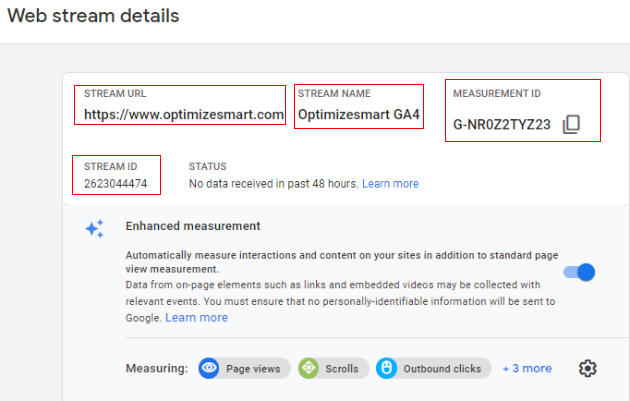Click the stream name Optimizesmart GA4
This screenshot has height=401, width=630.
pos(359,115)
